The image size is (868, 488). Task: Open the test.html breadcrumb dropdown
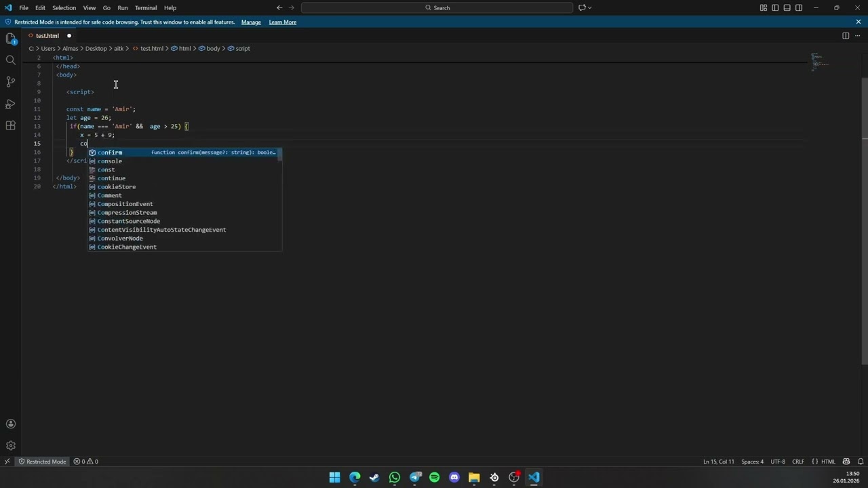pos(148,48)
